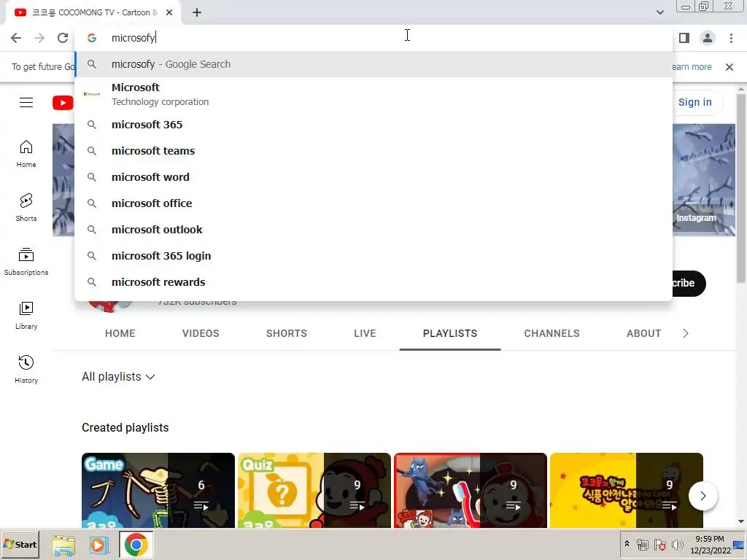This screenshot has width=747, height=560.
Task: Choose 'microsoft 365 login' suggestion
Action: pyautogui.click(x=373, y=256)
